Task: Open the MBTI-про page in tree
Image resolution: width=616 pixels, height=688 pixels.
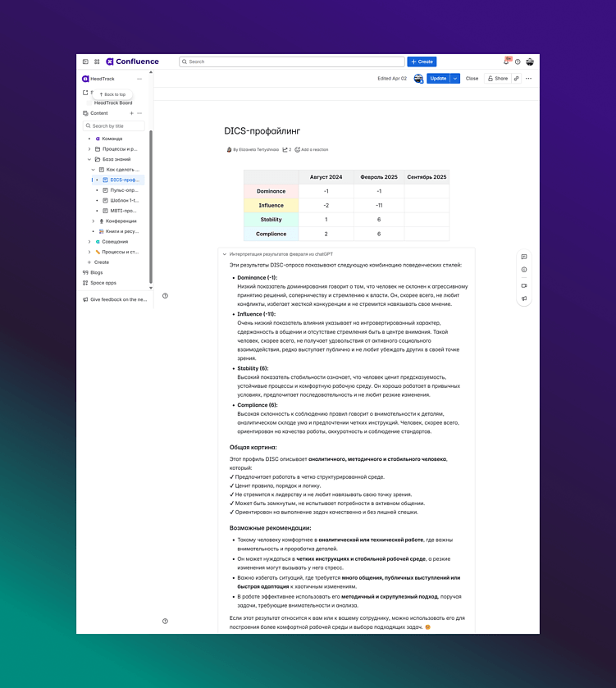Action: tap(123, 211)
